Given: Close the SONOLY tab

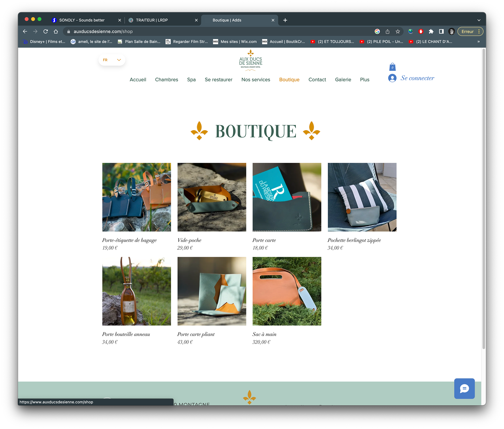Looking at the screenshot, I should pos(119,20).
